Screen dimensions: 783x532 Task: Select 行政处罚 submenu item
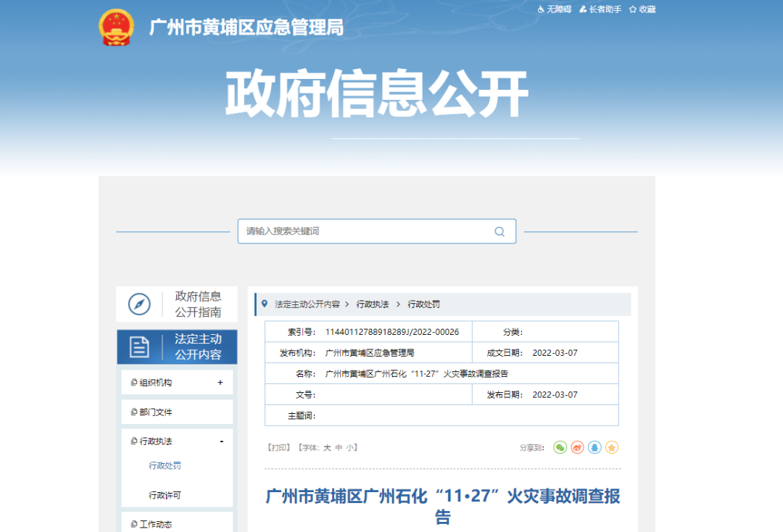165,465
